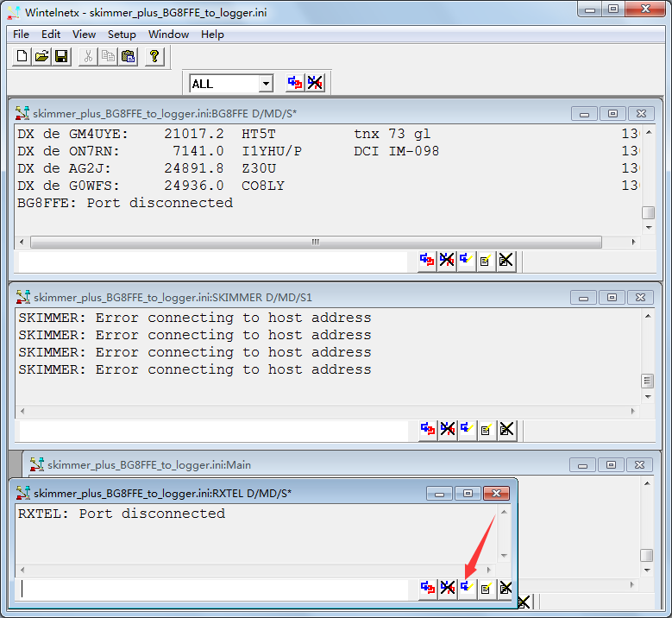Viewport: 672px width, 618px height.
Task: Click the blue plug with yellow pencil icon in BG8FFE window
Action: click(x=467, y=261)
